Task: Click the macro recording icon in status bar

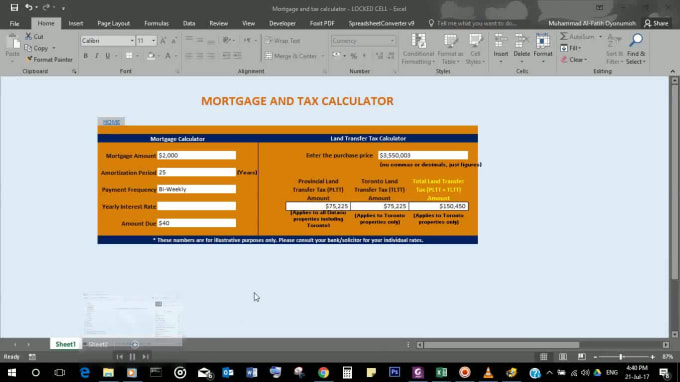Action: (x=32, y=357)
